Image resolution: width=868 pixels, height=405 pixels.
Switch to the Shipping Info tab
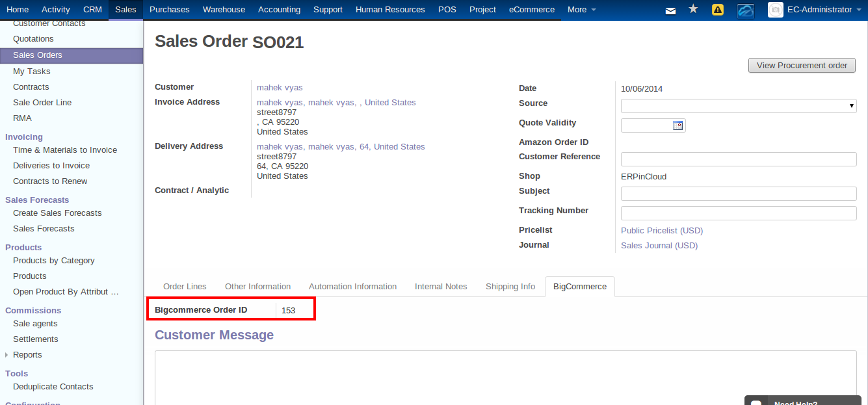(x=510, y=286)
